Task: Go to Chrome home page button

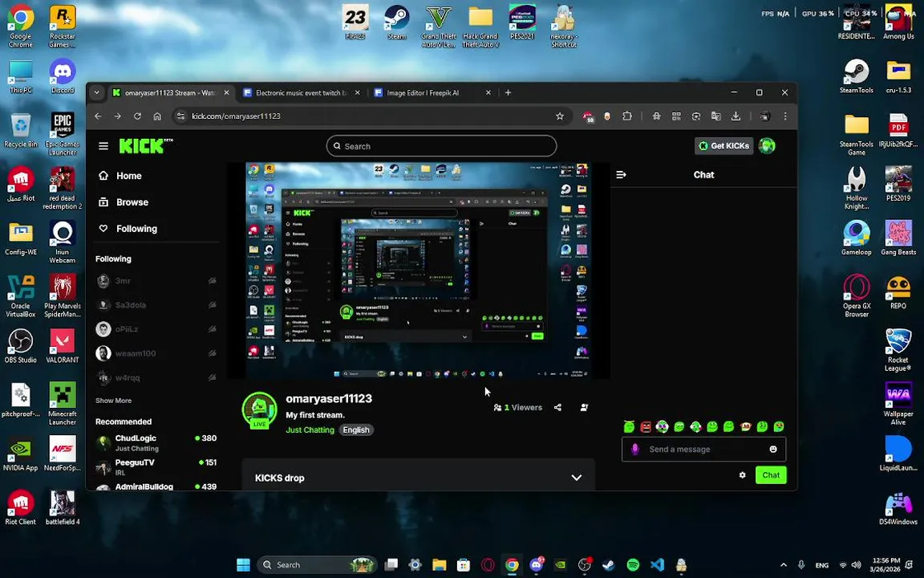Action: point(157,116)
